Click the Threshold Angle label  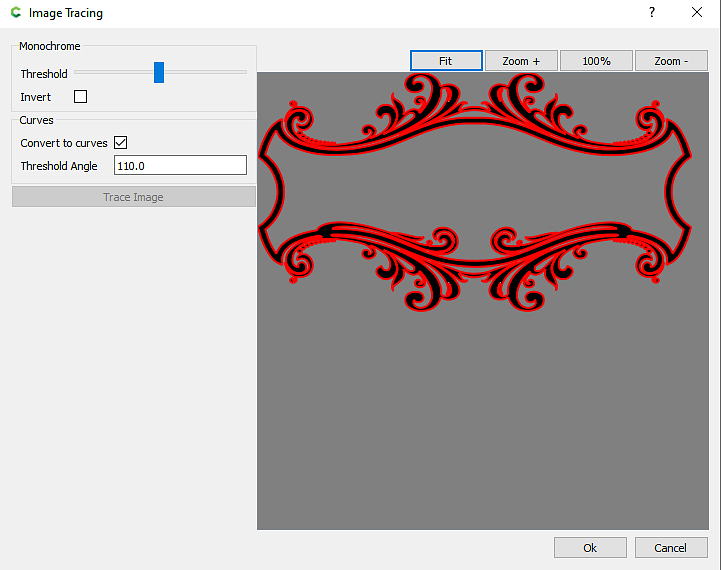tap(59, 166)
